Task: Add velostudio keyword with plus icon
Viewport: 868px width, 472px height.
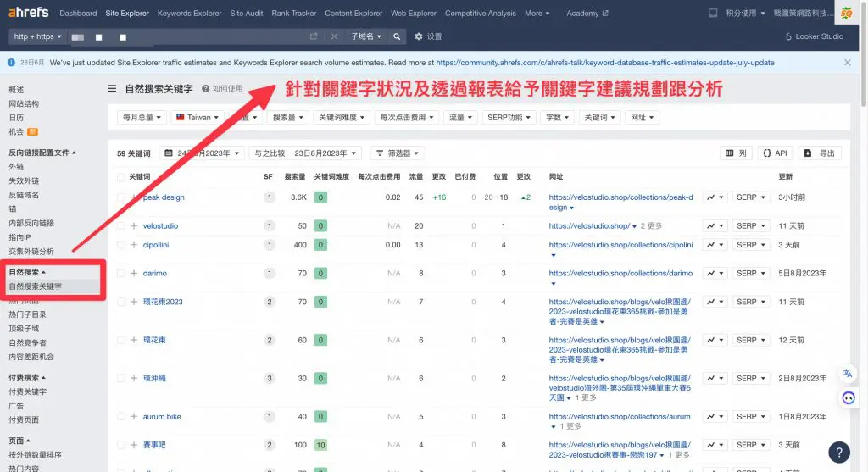Action: click(x=133, y=225)
